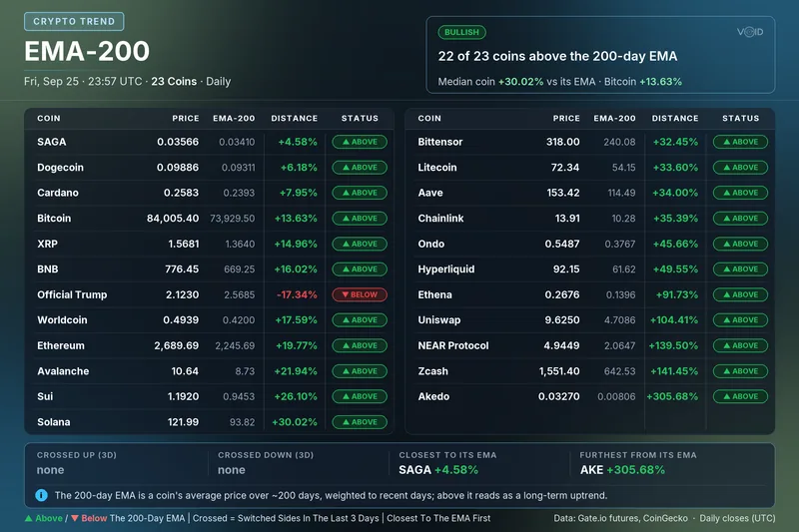Click CROSSED DOWN (3D) none value
The image size is (799, 532).
[232, 470]
